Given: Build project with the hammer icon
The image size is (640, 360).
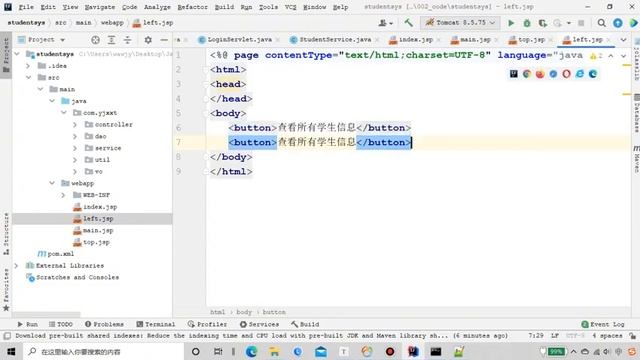Looking at the screenshot, I should (x=408, y=23).
